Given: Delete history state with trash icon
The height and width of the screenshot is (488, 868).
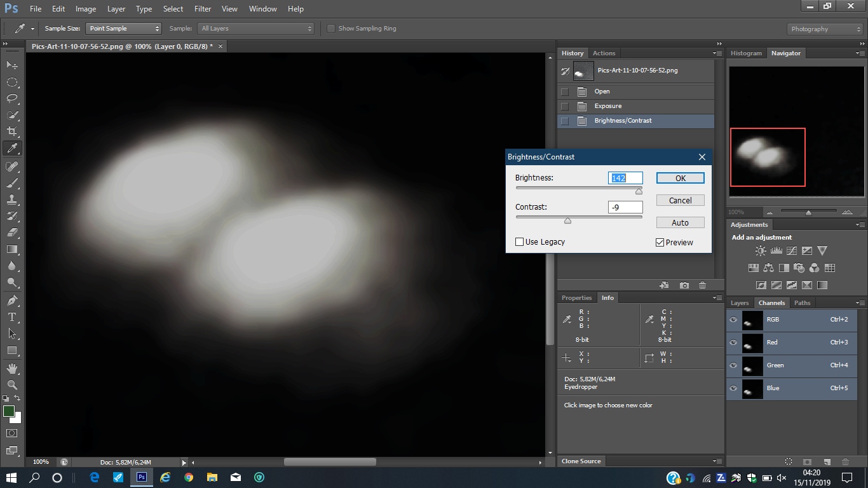Looking at the screenshot, I should coord(702,286).
